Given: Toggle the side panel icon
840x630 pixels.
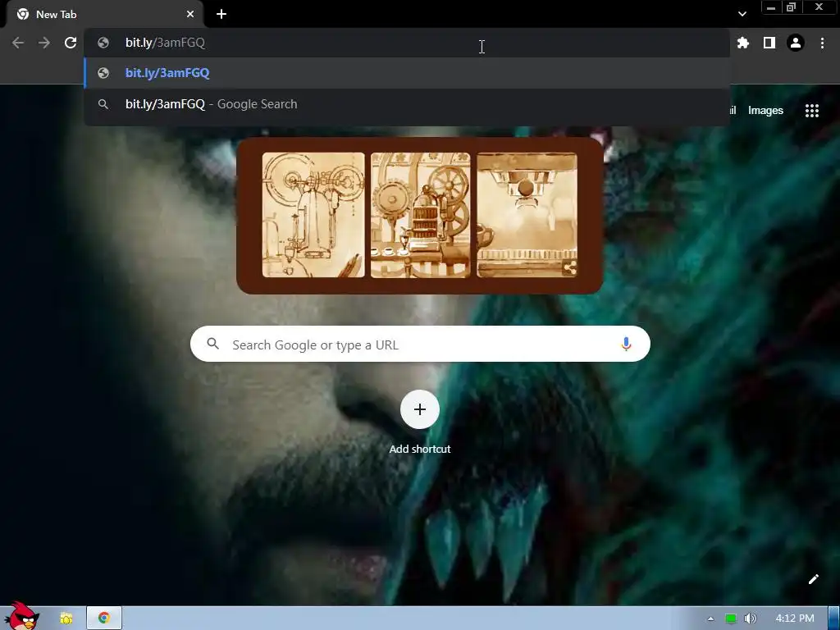Looking at the screenshot, I should pyautogui.click(x=769, y=43).
